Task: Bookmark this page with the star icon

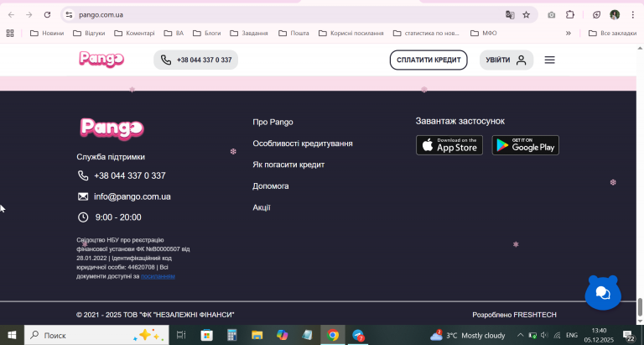Action: (526, 15)
